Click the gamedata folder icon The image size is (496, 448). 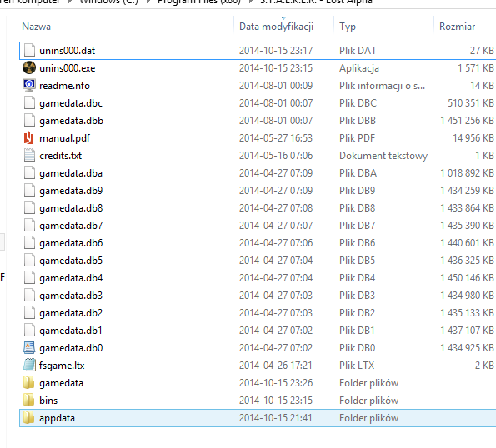tap(29, 383)
